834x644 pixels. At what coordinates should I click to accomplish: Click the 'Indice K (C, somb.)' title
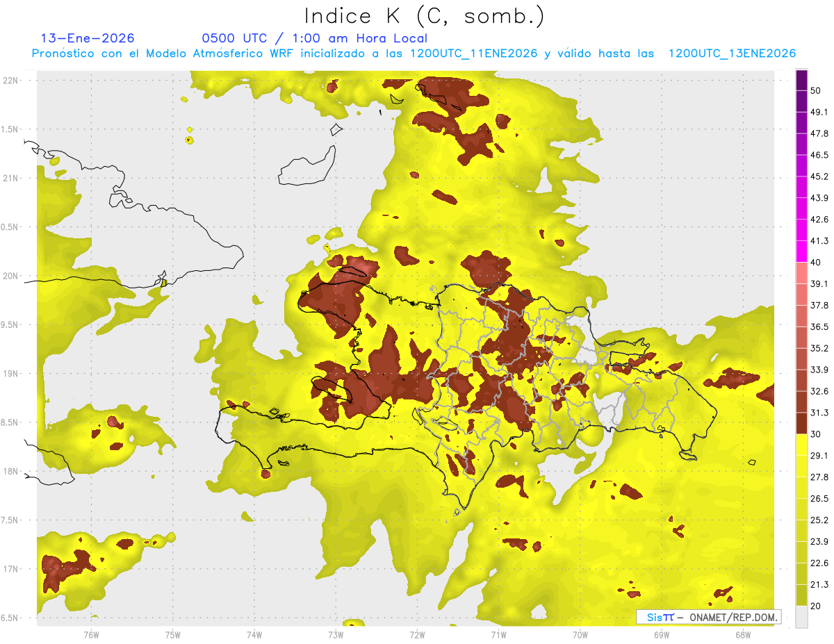(425, 15)
